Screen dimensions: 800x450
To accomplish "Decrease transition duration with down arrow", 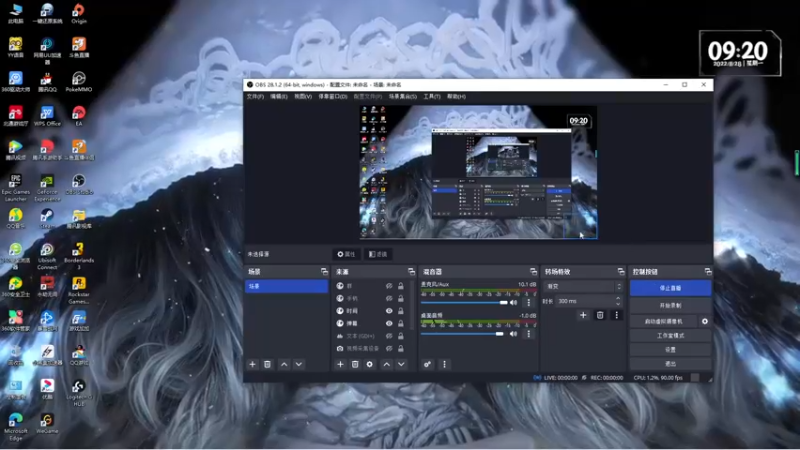I will [618, 304].
